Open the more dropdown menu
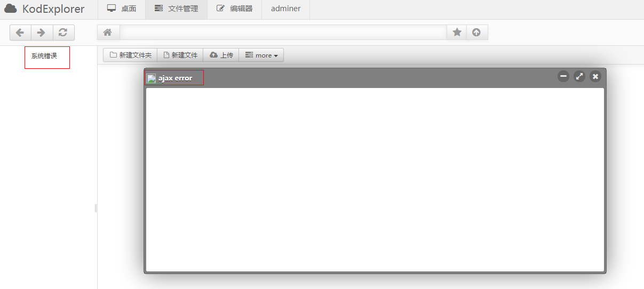The image size is (644, 289). pyautogui.click(x=261, y=55)
